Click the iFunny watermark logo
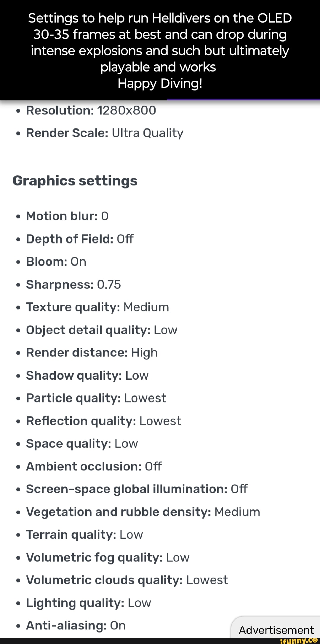This screenshot has width=320, height=644. point(299,640)
